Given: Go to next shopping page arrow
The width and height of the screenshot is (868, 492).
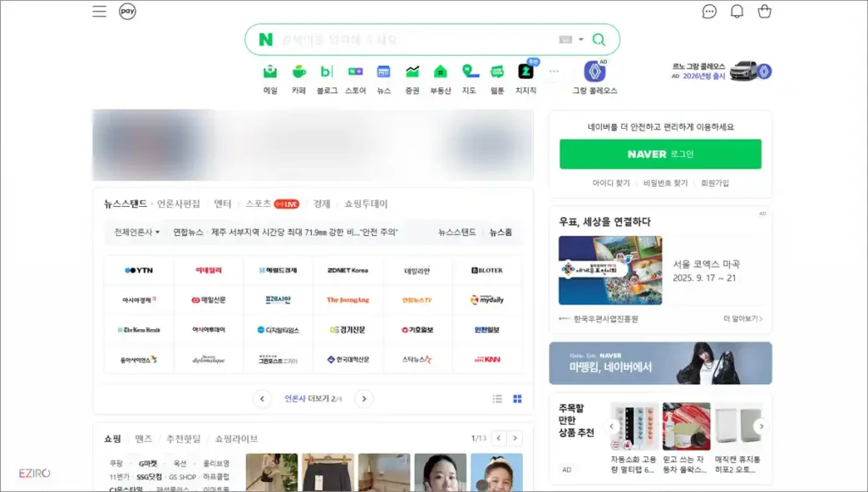Looking at the screenshot, I should pos(515,439).
